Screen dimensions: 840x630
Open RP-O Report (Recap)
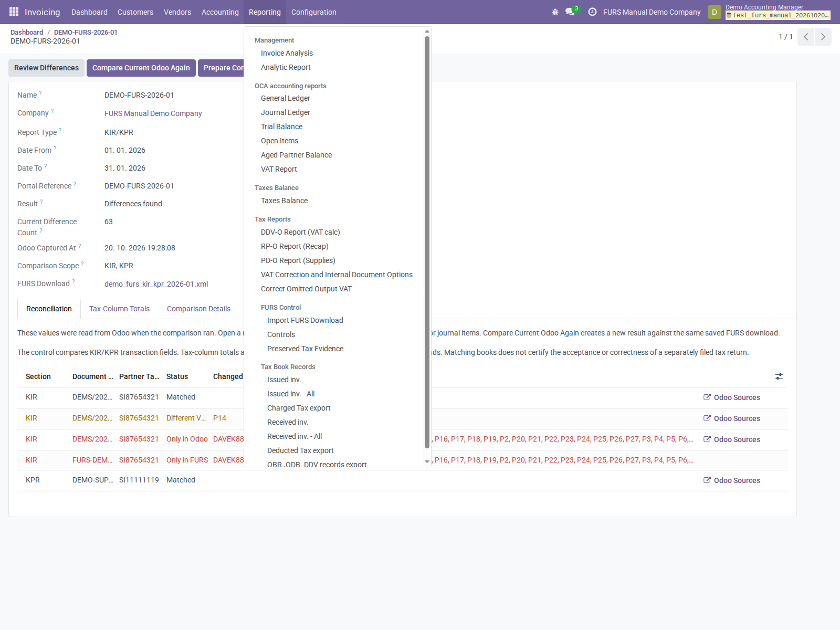[x=295, y=246]
